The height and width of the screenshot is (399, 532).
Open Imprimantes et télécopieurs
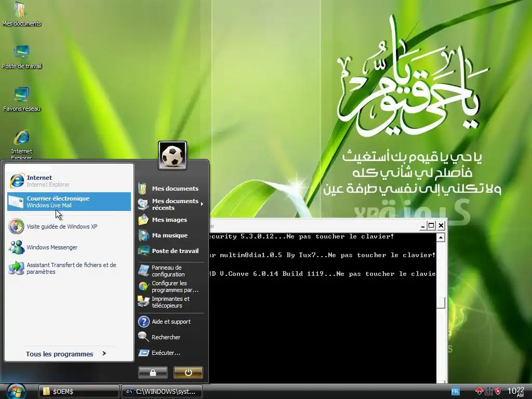click(x=170, y=302)
